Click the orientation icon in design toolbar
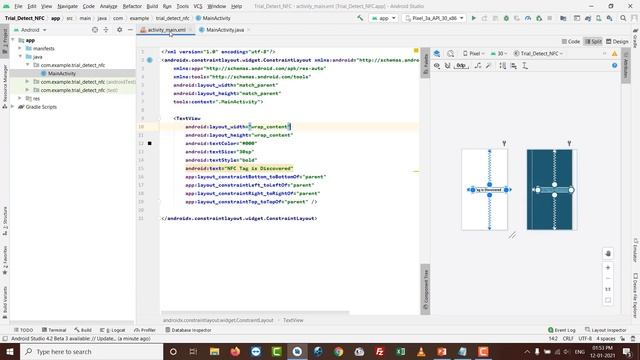Image resolution: width=640 pixels, height=360 pixels. tap(450, 53)
